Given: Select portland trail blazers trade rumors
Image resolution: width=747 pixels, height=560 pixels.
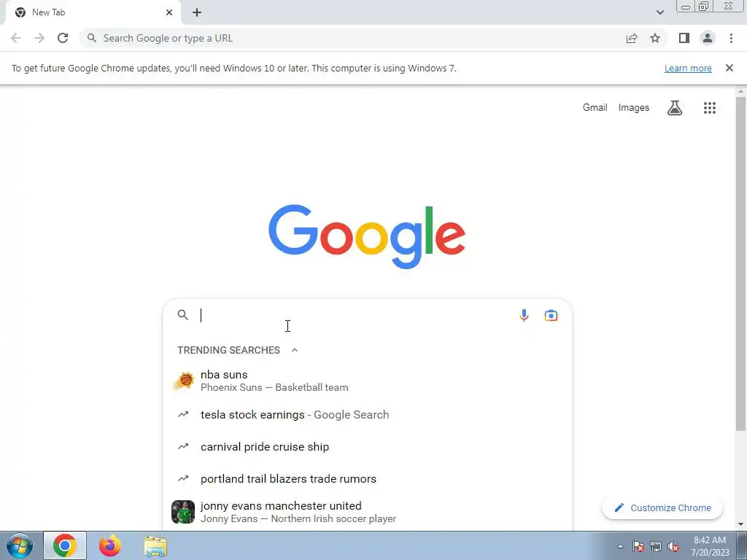Looking at the screenshot, I should pyautogui.click(x=367, y=478).
